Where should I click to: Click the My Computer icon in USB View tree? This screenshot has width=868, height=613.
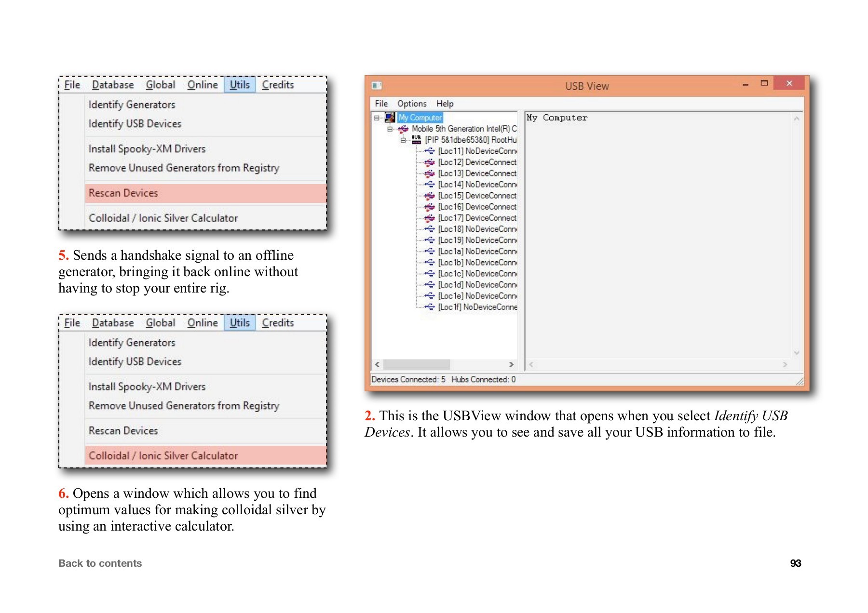click(x=391, y=117)
